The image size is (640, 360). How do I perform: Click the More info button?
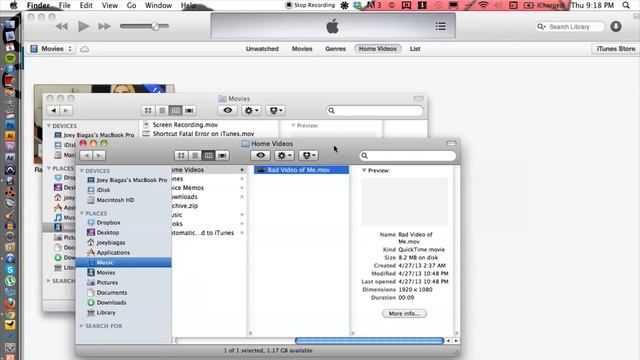point(404,313)
